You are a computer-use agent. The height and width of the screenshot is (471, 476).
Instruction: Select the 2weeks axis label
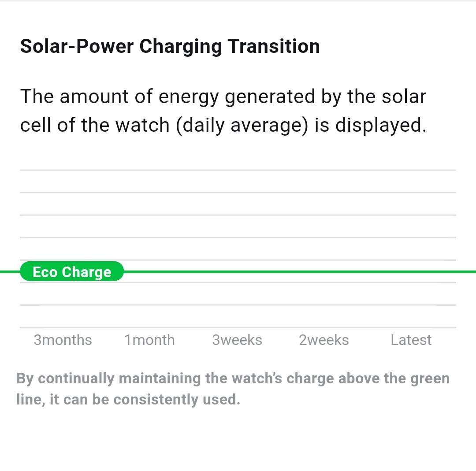tap(324, 340)
